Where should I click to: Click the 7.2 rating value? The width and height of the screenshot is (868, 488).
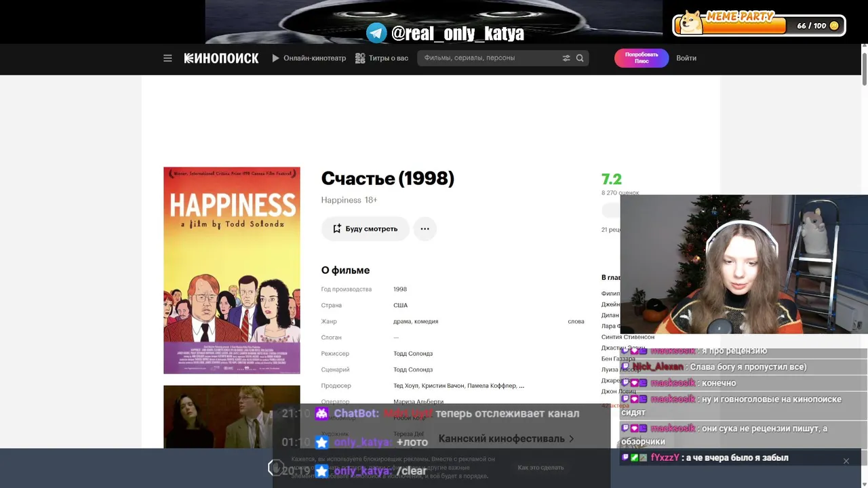(x=612, y=180)
